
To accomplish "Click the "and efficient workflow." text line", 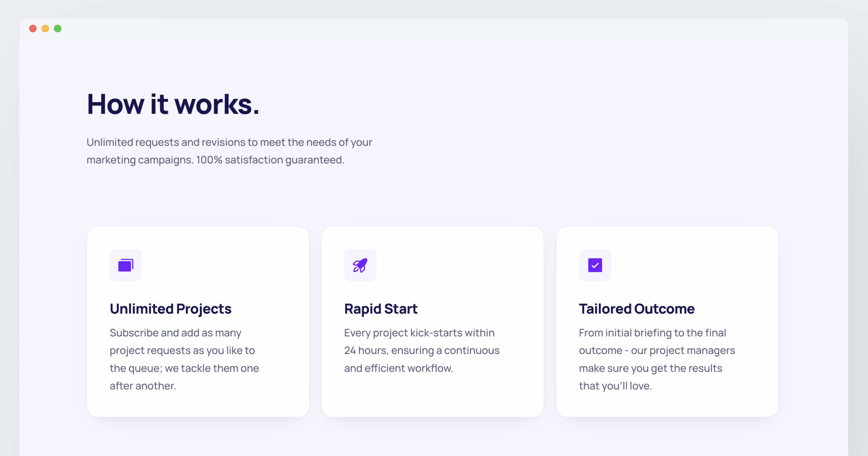I will (399, 368).
